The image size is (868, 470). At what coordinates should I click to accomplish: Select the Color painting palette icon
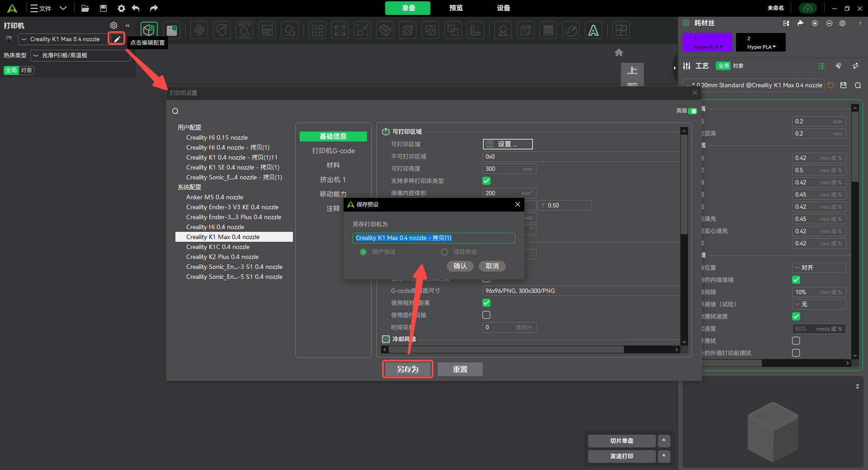click(x=571, y=30)
